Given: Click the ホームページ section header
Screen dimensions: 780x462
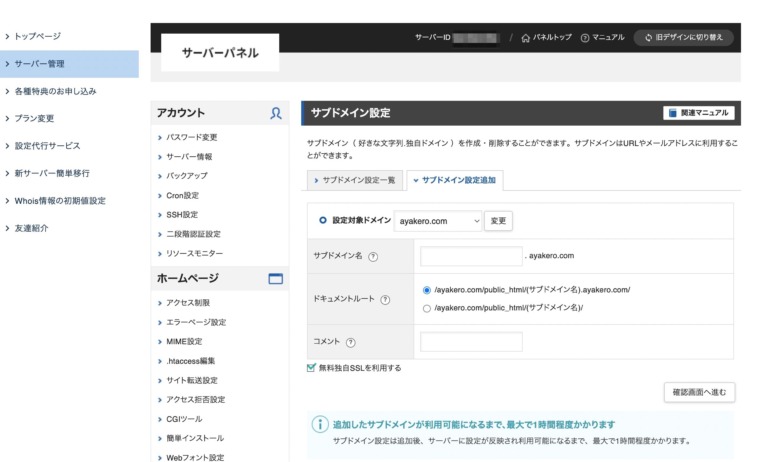Looking at the screenshot, I should point(219,278).
